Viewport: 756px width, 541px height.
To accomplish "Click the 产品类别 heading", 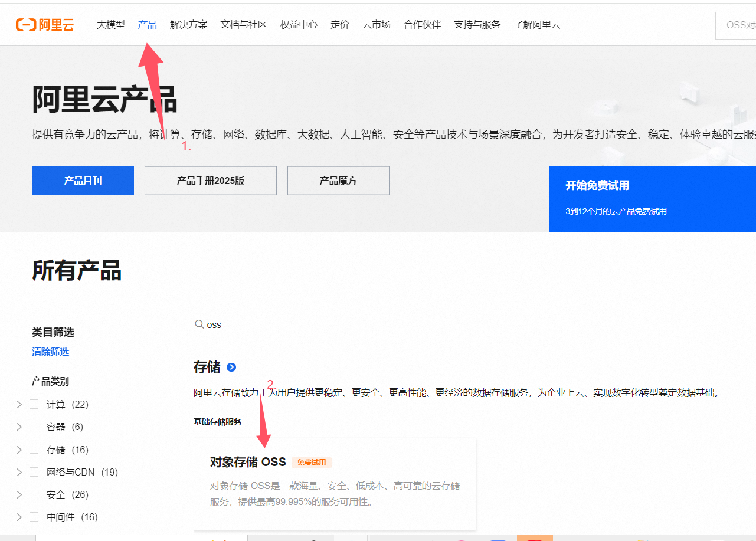I will (x=50, y=381).
